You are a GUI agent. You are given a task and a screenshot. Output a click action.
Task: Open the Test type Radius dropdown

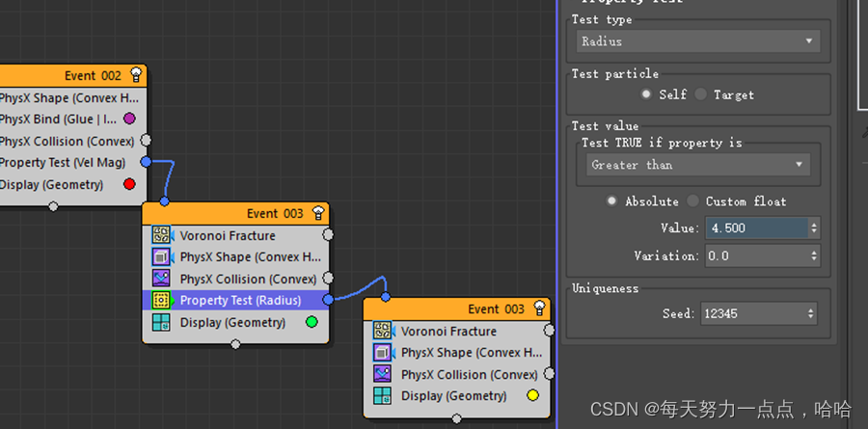[x=698, y=41]
